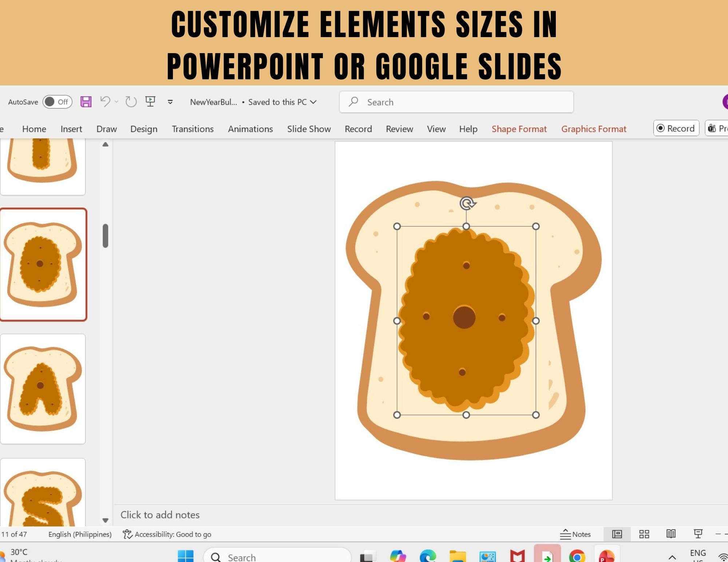Select the Transitions tab
728x562 pixels.
[x=193, y=129]
